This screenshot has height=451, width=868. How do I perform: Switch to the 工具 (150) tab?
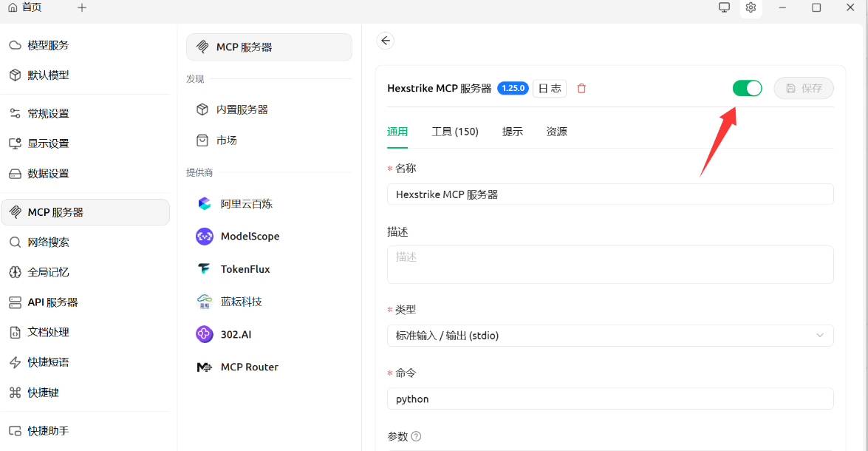(x=455, y=132)
